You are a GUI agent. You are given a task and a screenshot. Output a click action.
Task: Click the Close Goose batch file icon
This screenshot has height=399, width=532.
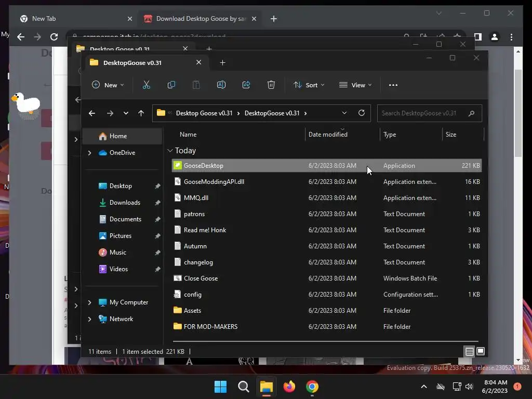point(178,278)
